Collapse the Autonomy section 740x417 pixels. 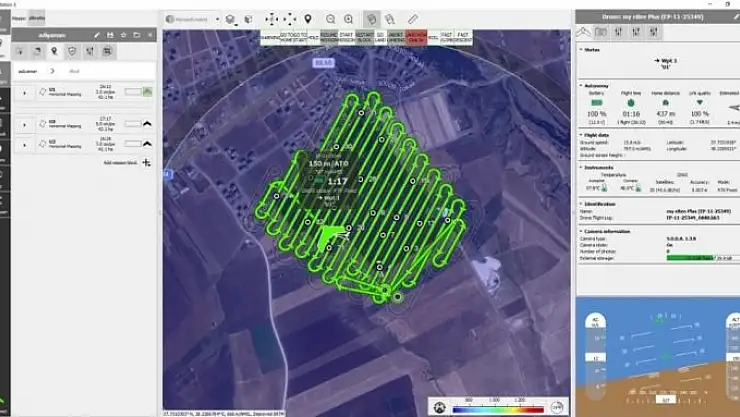tap(581, 87)
